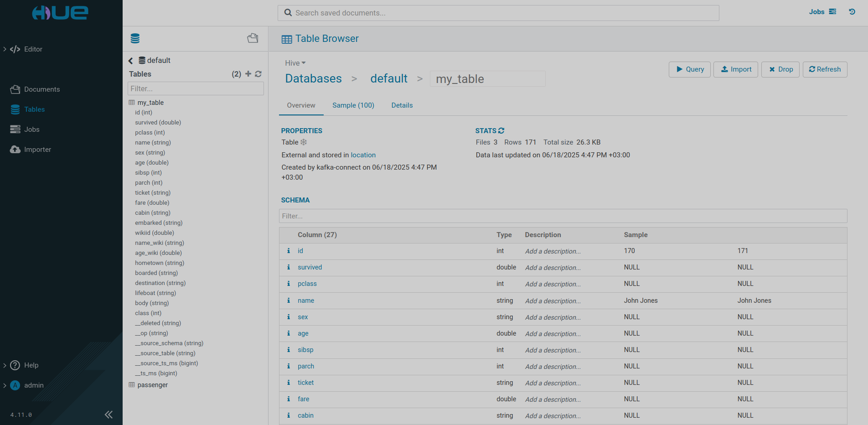Switch to the Sample (100) tab
This screenshot has width=868, height=425.
pos(353,105)
